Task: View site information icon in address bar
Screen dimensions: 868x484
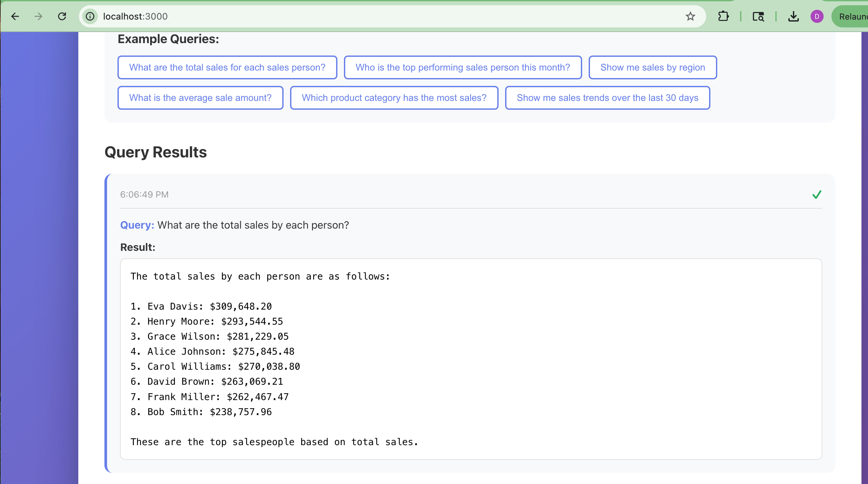Action: click(90, 16)
